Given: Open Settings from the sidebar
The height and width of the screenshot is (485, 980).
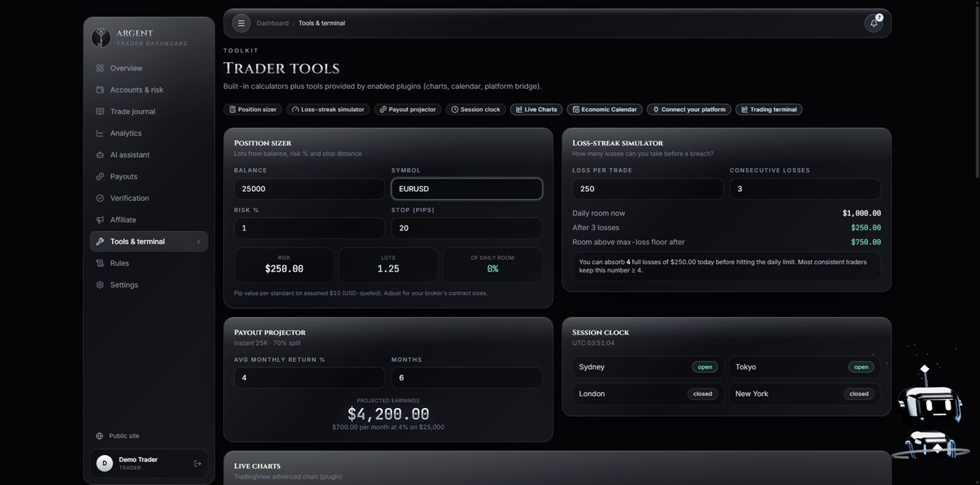Looking at the screenshot, I should [x=149, y=285].
